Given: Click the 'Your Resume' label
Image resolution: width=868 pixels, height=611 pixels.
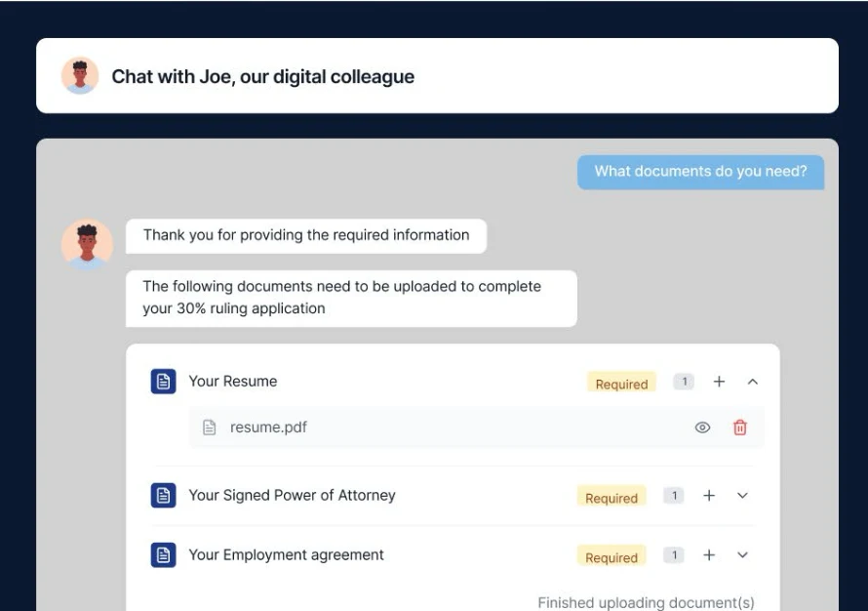Looking at the screenshot, I should point(233,381).
